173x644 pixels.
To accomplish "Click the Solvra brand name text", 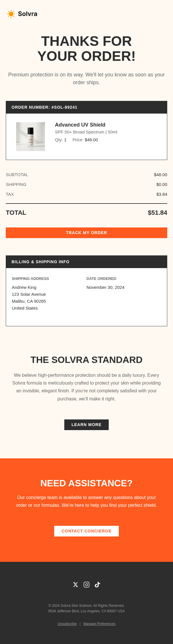I will [28, 14].
